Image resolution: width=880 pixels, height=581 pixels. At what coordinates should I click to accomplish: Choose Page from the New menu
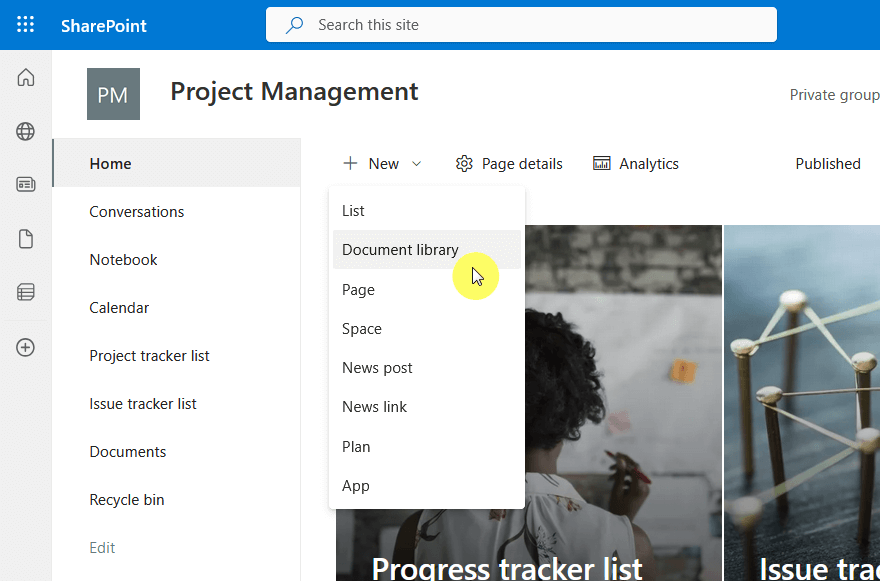click(427, 290)
